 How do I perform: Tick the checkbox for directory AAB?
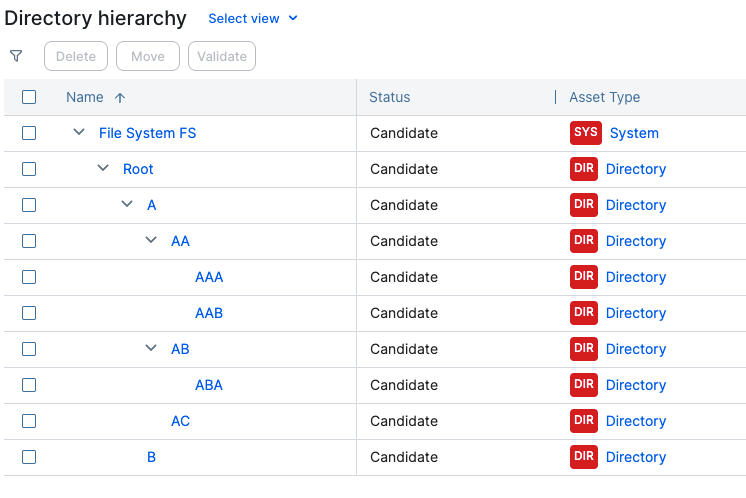point(29,313)
